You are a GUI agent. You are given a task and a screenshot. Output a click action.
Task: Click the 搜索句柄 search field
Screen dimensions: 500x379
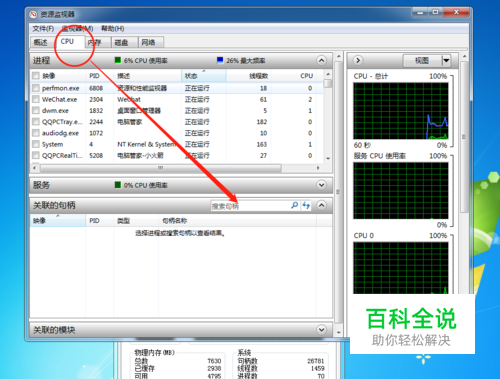click(x=250, y=206)
